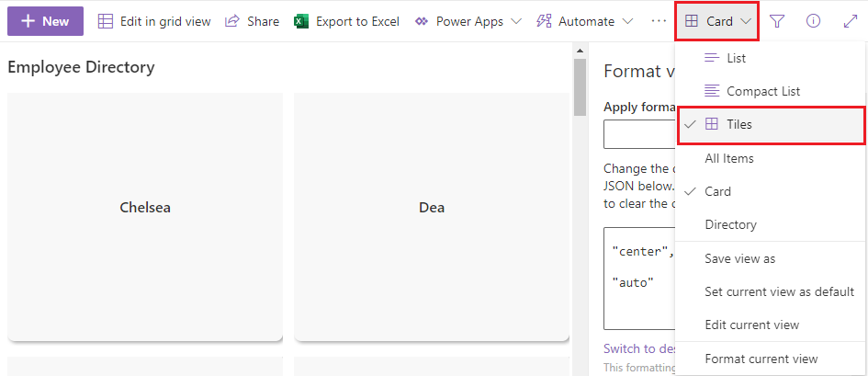Screen dimensions: 868x376
Task: Click Set current view as default
Action: coord(770,291)
